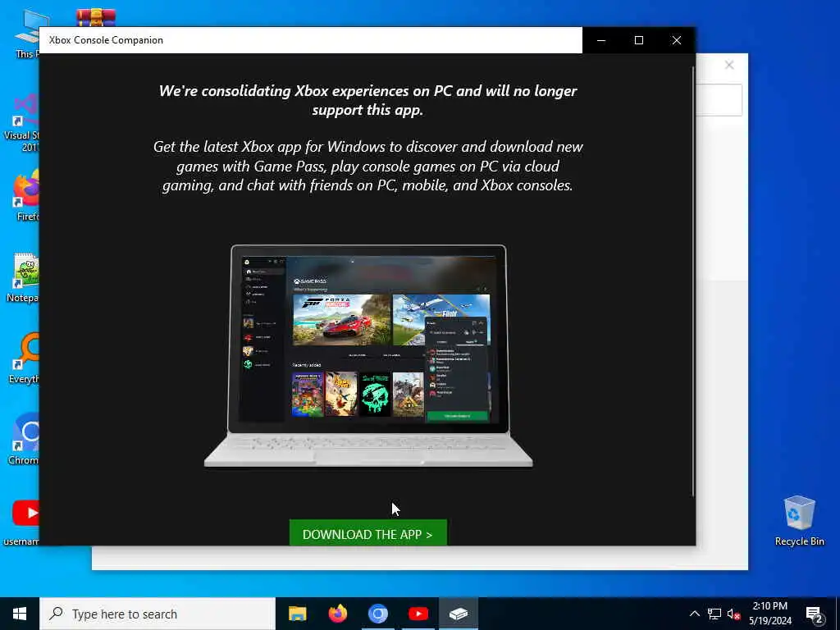The image size is (840, 630).
Task: Close the Xbox Console Companion window
Action: pyautogui.click(x=677, y=40)
